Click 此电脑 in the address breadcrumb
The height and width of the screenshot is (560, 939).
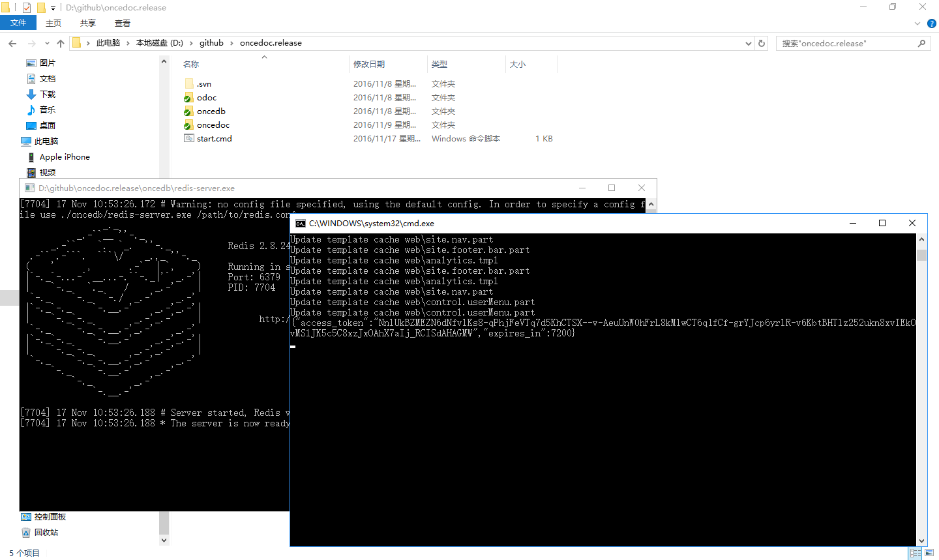pos(108,43)
